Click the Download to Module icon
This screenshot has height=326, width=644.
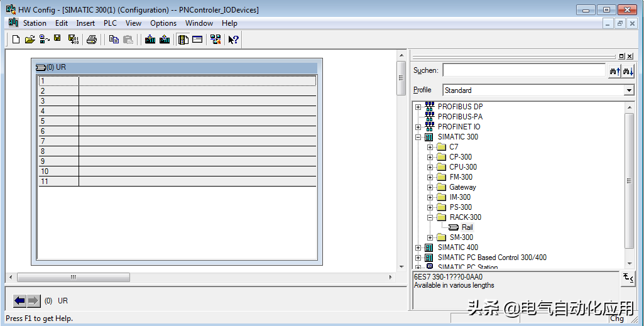click(x=150, y=40)
